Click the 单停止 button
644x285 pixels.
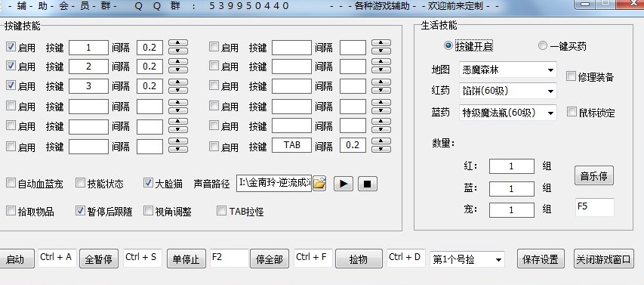click(186, 259)
